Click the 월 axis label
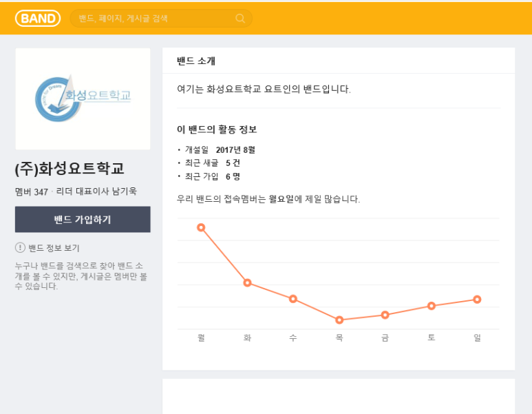 click(201, 338)
